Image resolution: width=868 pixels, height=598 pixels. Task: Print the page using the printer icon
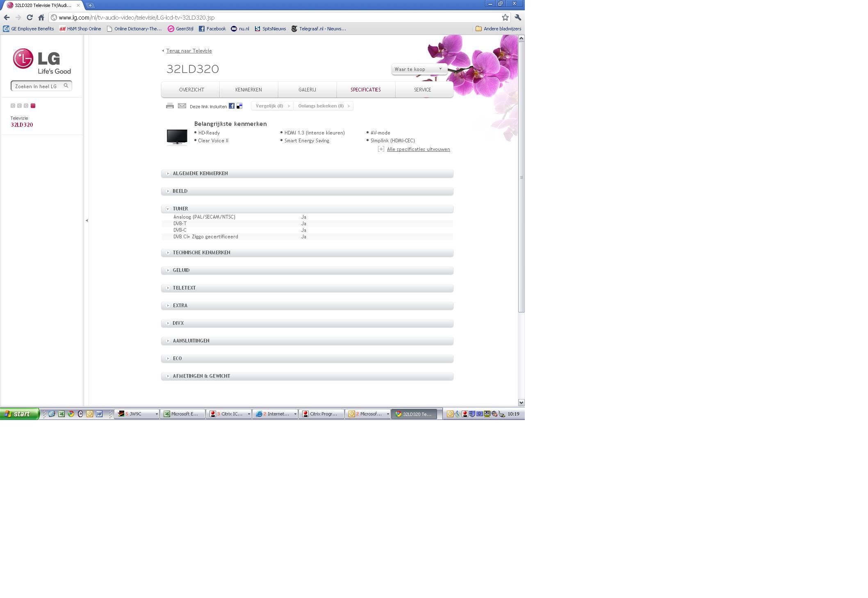tap(170, 106)
